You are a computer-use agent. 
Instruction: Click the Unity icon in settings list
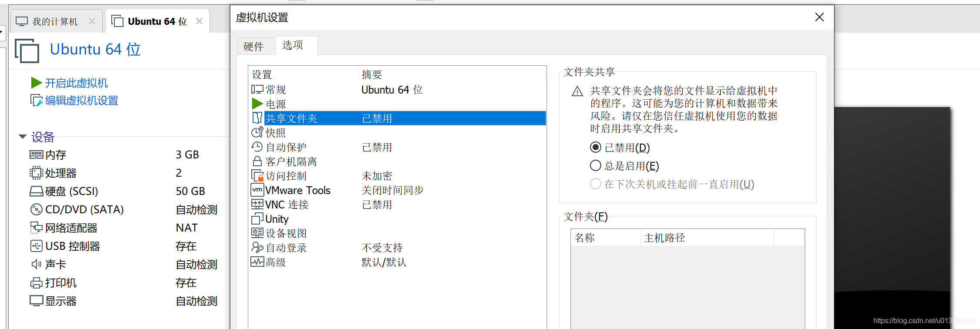pyautogui.click(x=257, y=218)
